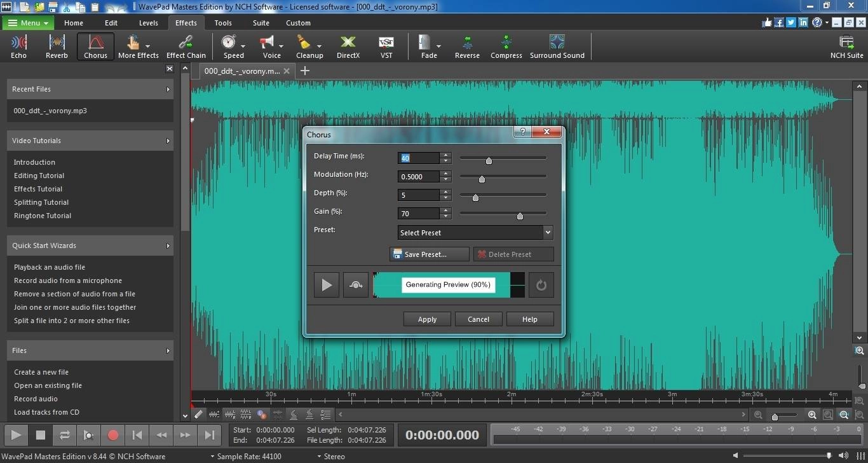Expand the Voice dropdown arrow

(281, 46)
